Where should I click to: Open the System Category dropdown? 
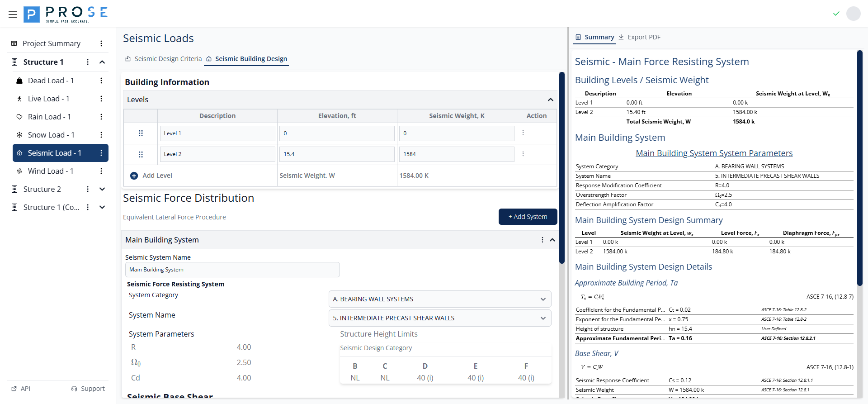tap(439, 299)
